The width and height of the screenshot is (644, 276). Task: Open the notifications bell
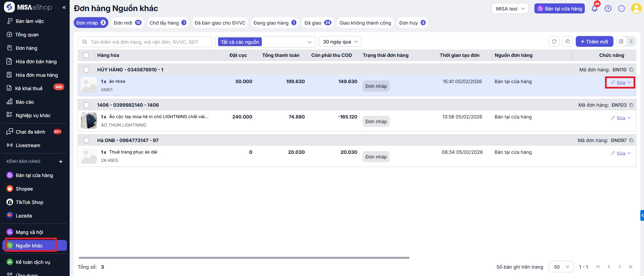coord(595,9)
